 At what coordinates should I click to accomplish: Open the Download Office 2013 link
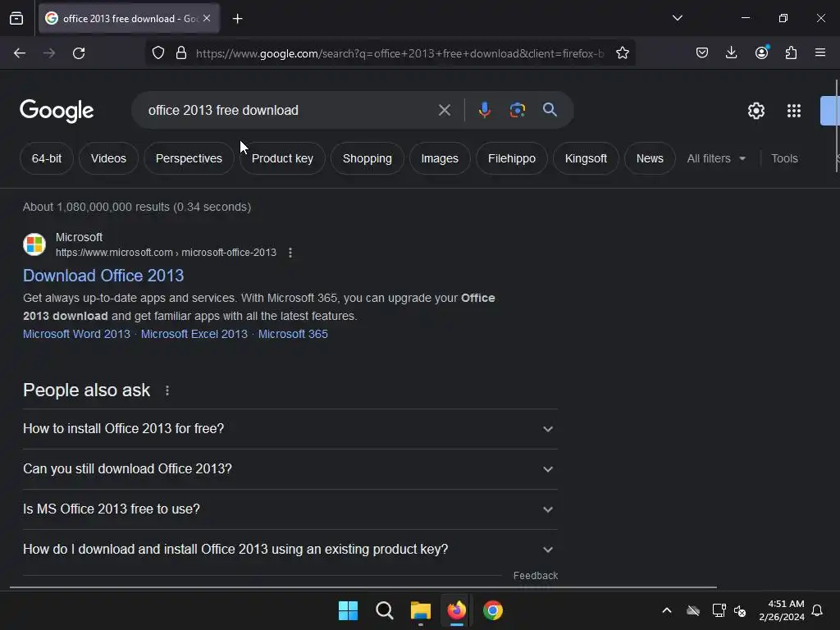(x=103, y=276)
